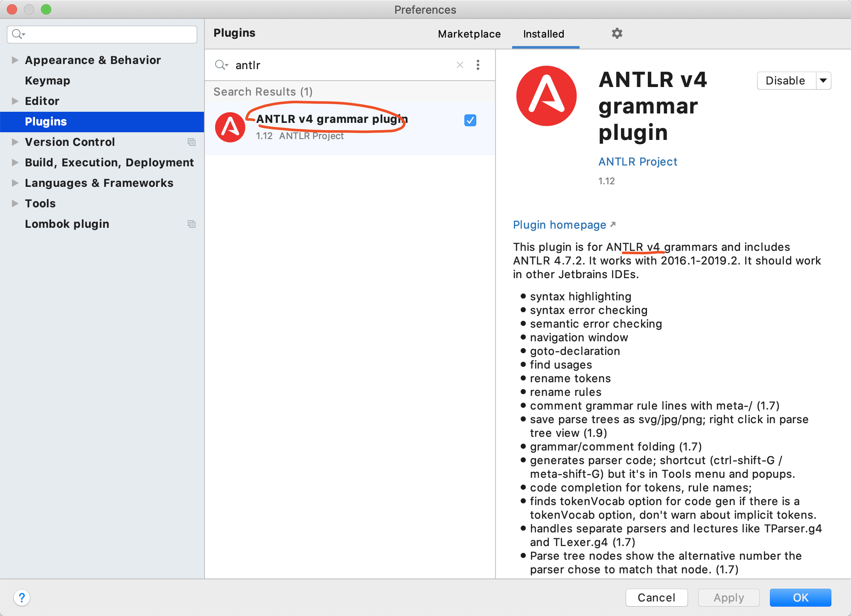Toggle the ANTLR v4 grammar plugin checkbox
The height and width of the screenshot is (616, 851).
coord(470,120)
